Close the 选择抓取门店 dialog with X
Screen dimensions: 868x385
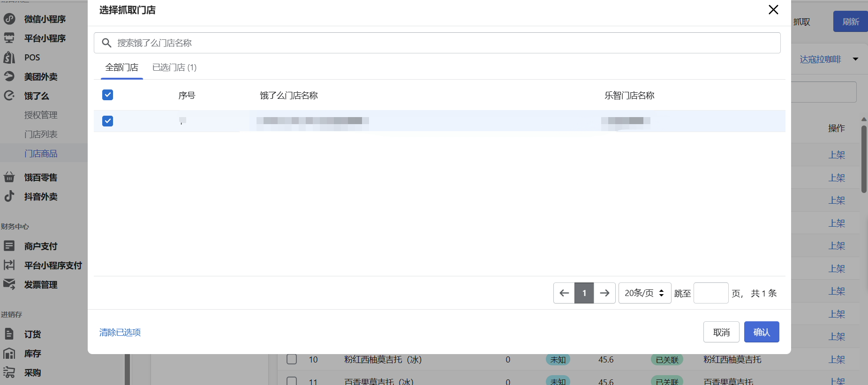coord(773,10)
